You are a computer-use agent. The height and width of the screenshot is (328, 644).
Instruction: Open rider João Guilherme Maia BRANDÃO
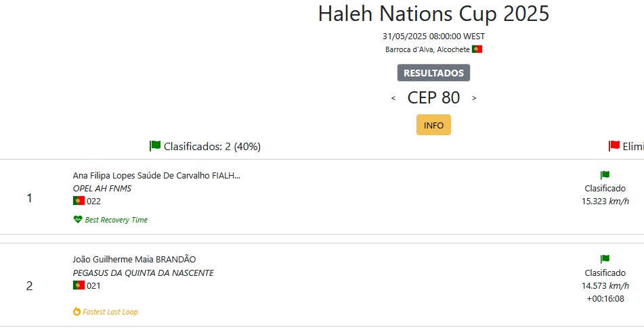[134, 259]
